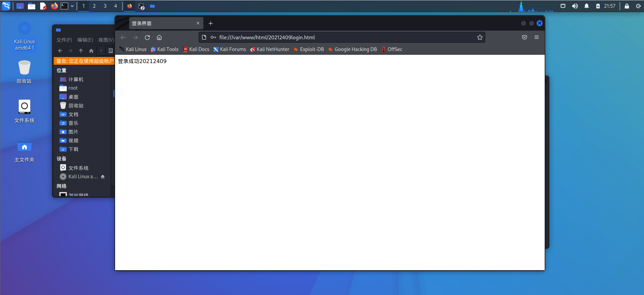The image size is (644, 295).
Task: Switch to workspace 1
Action: 84,6
